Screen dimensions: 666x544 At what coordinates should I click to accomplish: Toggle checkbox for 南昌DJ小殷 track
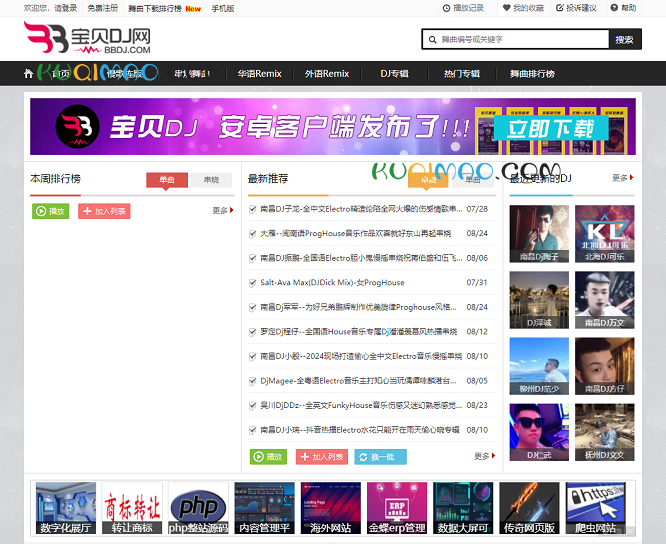[x=253, y=356]
